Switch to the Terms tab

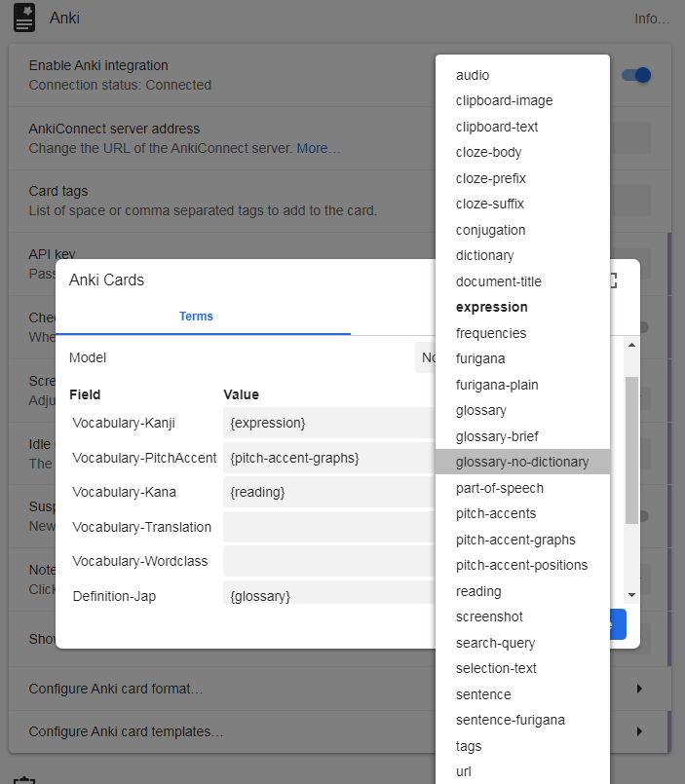point(196,316)
